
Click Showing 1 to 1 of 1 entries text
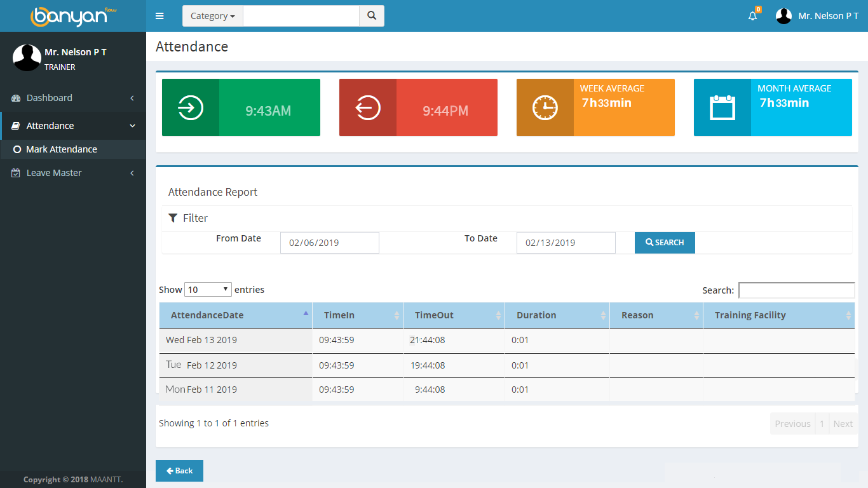point(214,423)
